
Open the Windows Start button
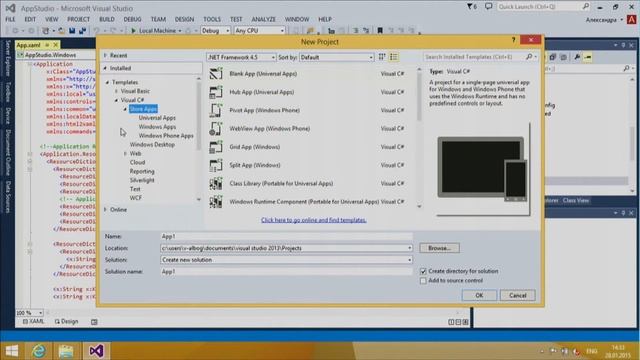(x=12, y=351)
